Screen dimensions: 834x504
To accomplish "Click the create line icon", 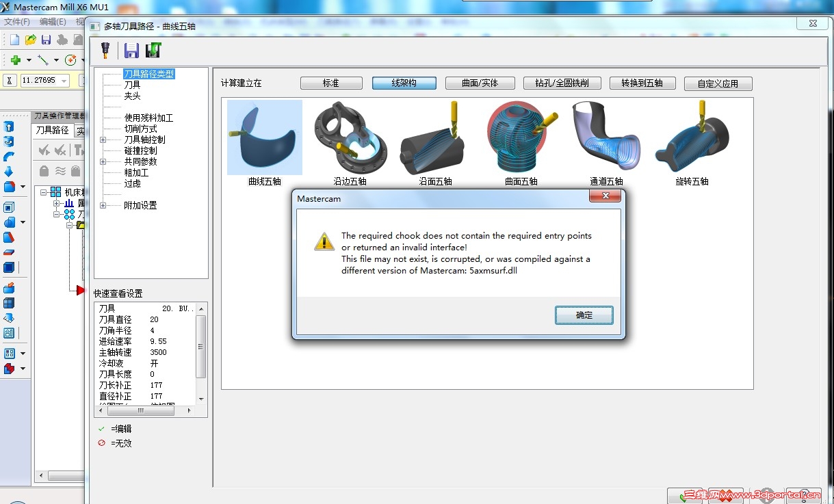I will pos(43,60).
